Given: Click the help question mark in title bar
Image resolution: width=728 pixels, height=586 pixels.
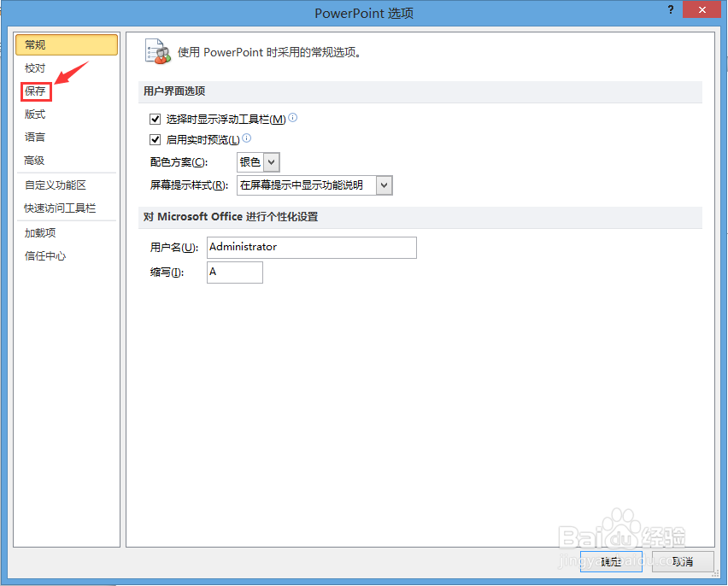Looking at the screenshot, I should click(x=671, y=9).
